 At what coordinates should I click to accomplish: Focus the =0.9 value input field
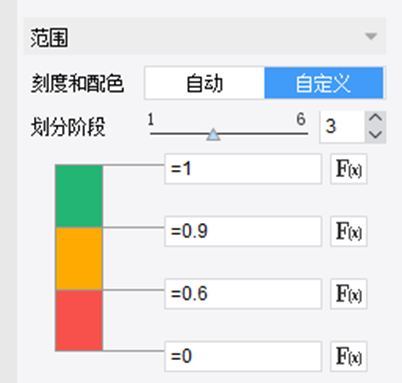(243, 231)
